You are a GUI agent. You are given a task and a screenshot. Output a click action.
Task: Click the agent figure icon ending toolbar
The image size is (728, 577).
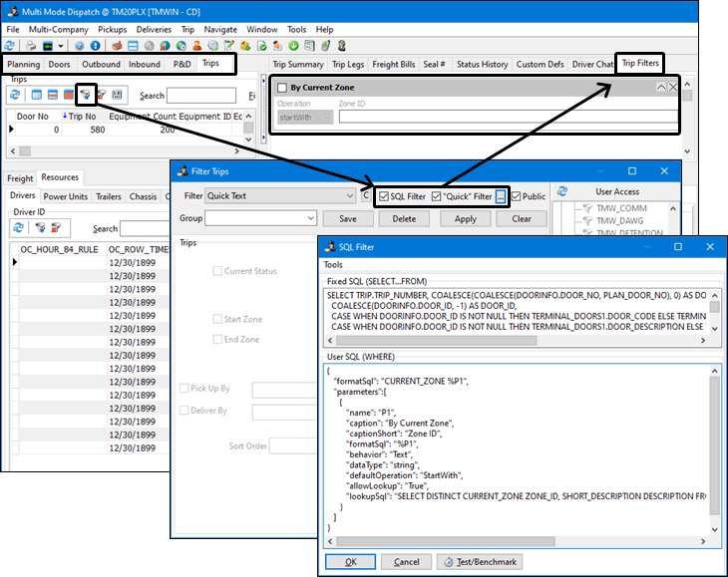pos(342,46)
